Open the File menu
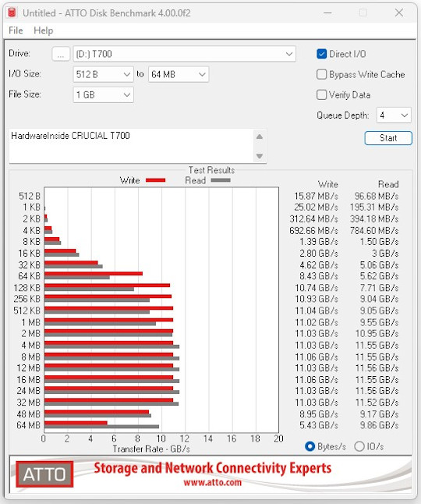Screen dimensions: 421x504 click(16, 30)
